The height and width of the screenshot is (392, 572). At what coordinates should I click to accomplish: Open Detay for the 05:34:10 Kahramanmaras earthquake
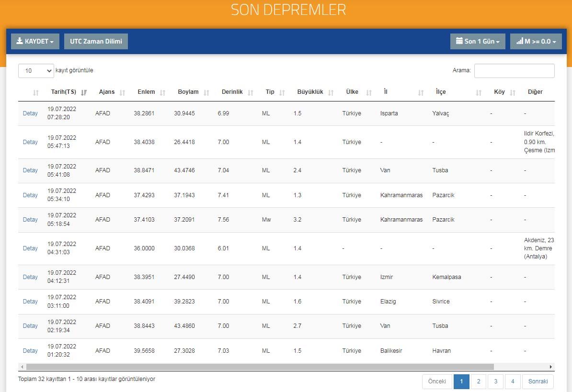[30, 195]
